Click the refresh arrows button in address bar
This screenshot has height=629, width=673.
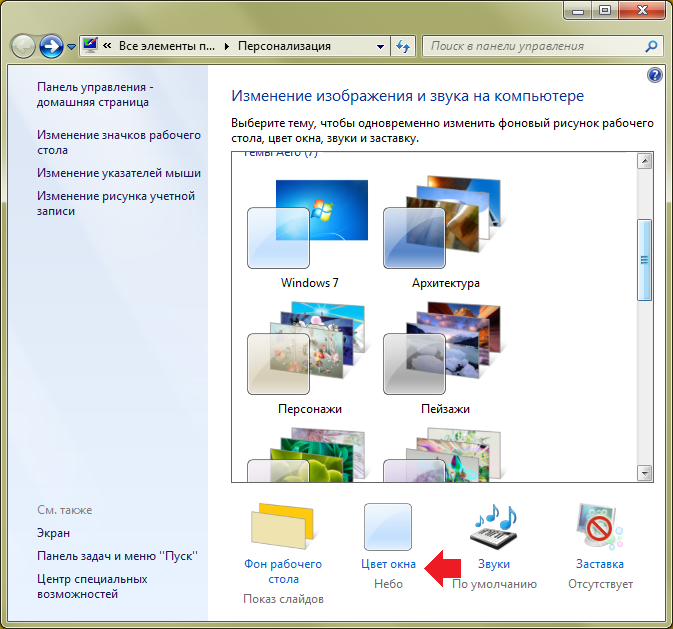tap(403, 46)
